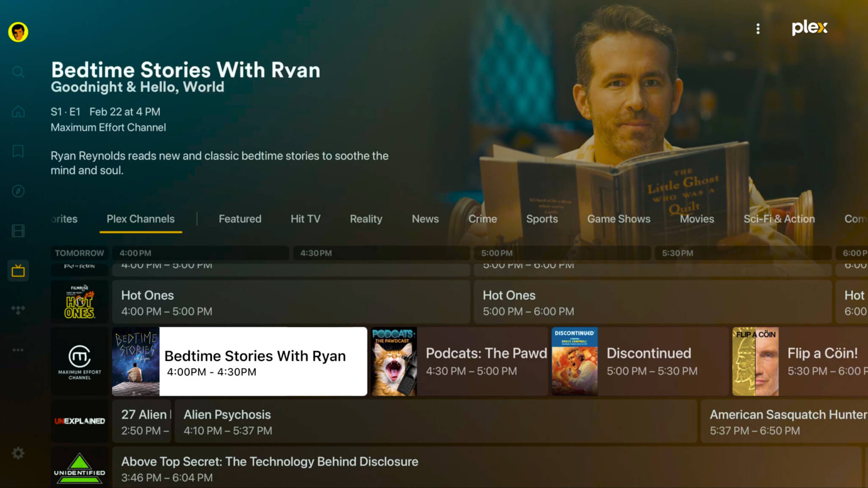868x488 pixels.
Task: Click the Plex logo
Action: click(x=810, y=28)
